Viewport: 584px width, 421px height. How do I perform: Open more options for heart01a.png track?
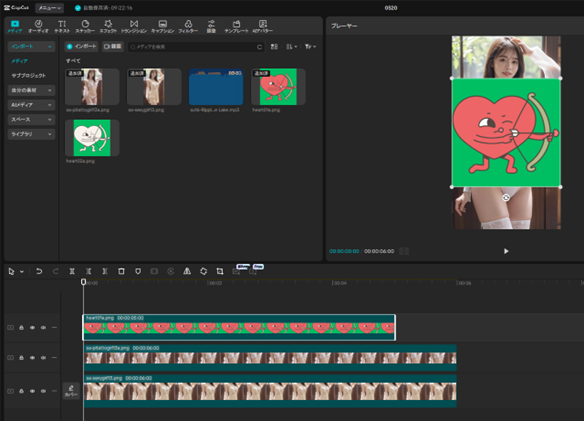point(54,328)
